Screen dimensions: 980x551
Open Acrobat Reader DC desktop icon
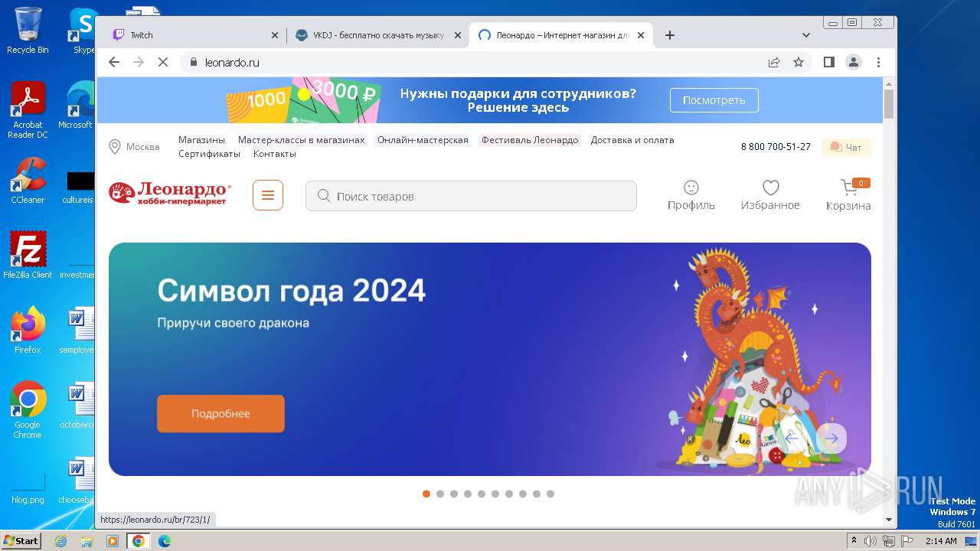(28, 111)
